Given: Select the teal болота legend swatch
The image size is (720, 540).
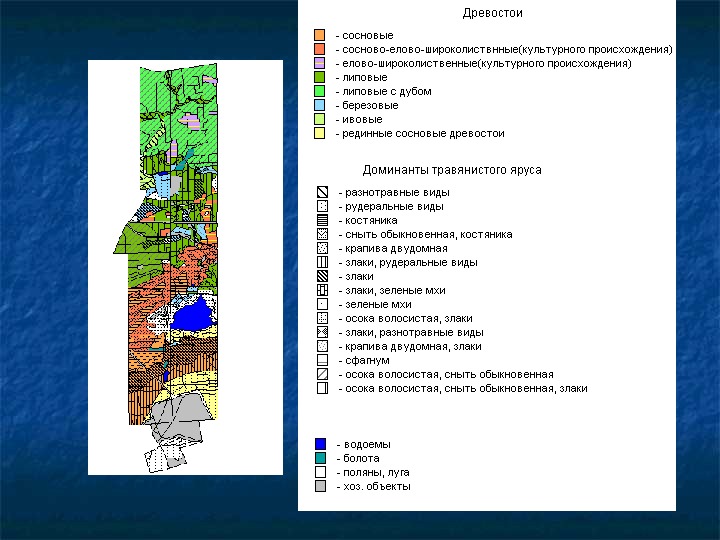Looking at the screenshot, I should click(x=321, y=458).
